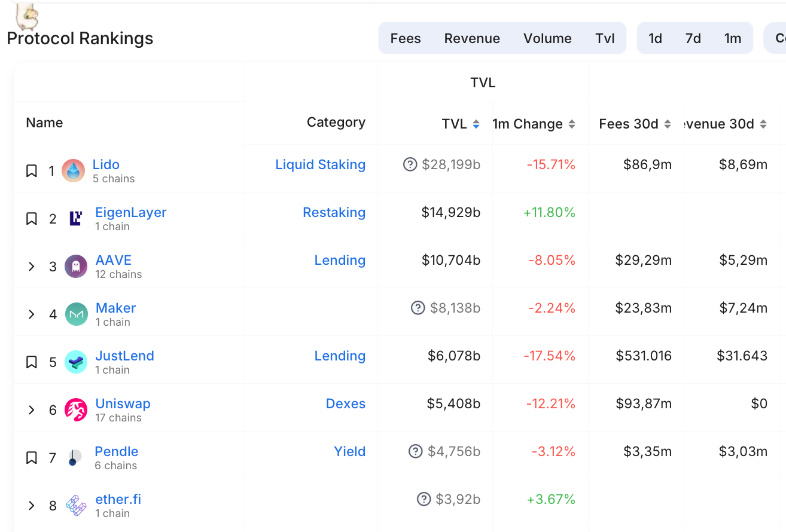Open the Maker protocol link
The image size is (786, 532).
pyautogui.click(x=116, y=308)
